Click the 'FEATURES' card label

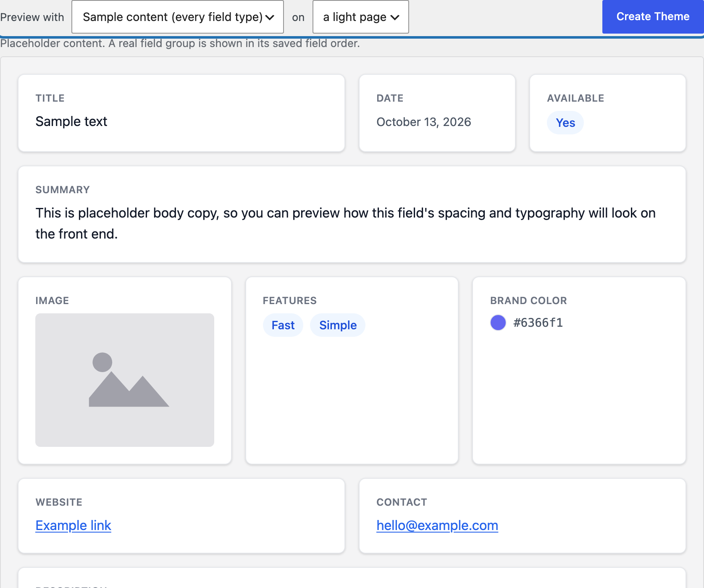(x=290, y=301)
